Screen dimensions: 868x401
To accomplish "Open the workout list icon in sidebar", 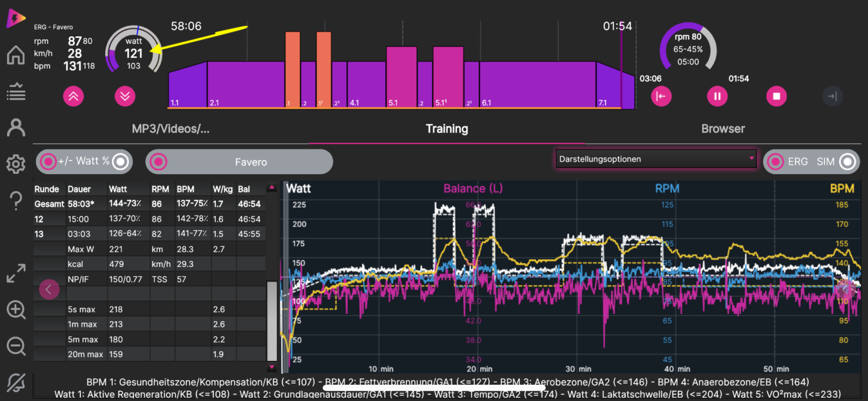I will [16, 92].
